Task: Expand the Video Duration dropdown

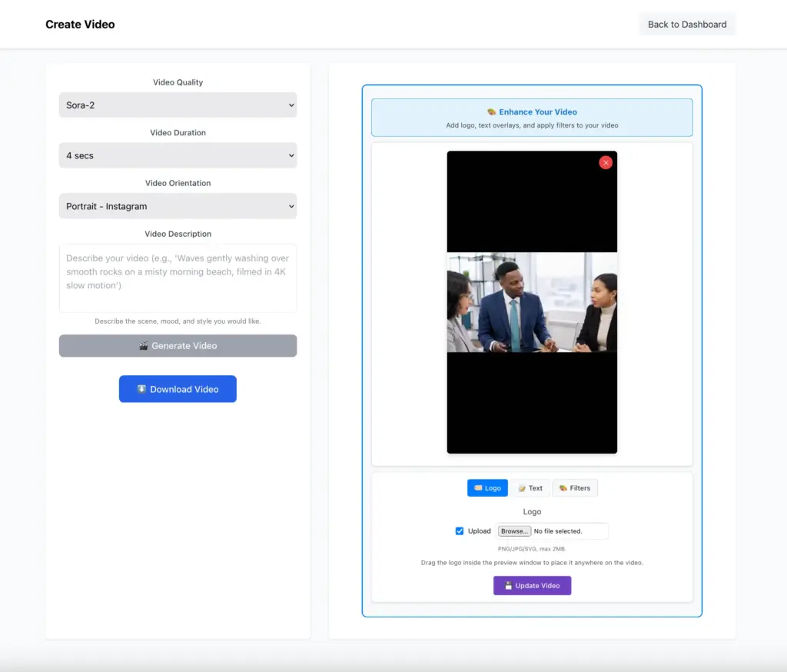Action: [x=178, y=155]
